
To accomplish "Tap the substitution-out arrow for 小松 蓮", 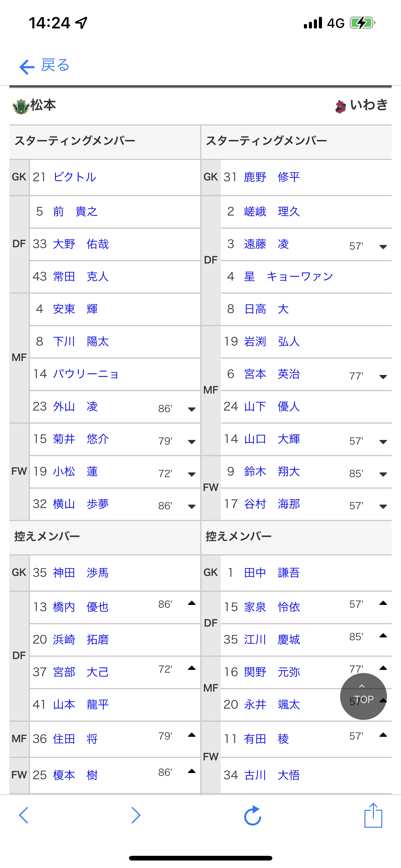I will [191, 474].
